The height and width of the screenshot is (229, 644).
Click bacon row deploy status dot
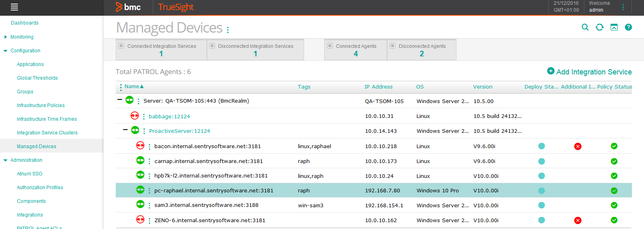coord(542,146)
